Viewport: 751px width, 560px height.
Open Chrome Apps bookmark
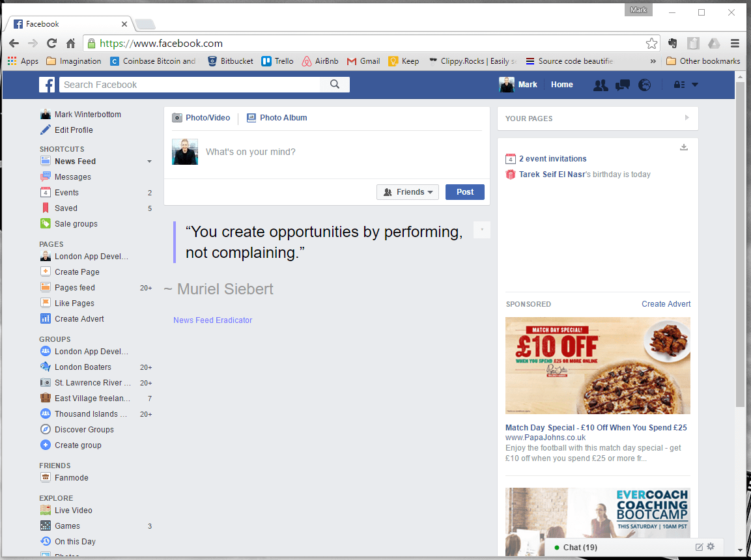tap(23, 61)
